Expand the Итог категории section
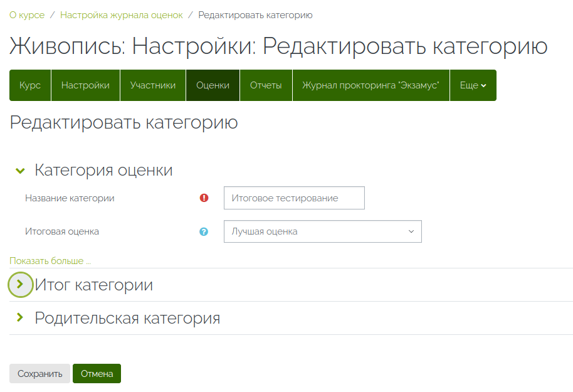 [x=21, y=284]
